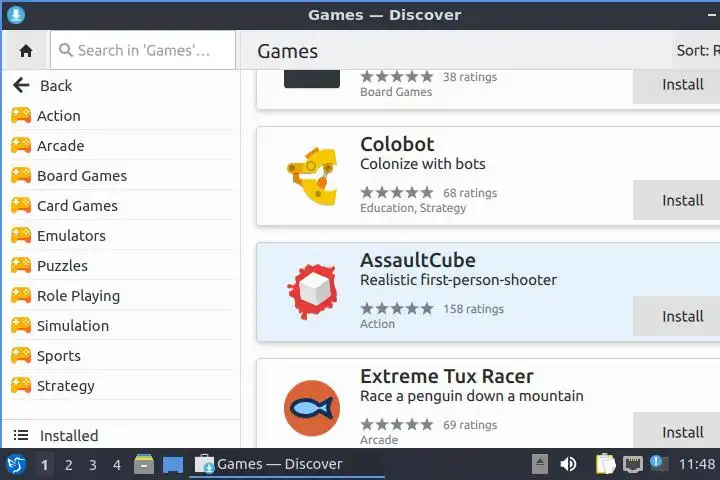
Task: Click the removable media eject tray icon
Action: point(540,464)
